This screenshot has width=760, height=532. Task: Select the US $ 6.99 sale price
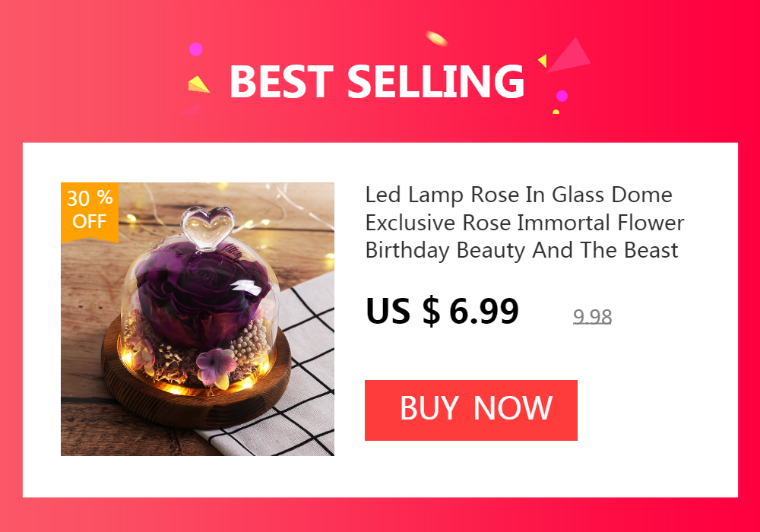(442, 311)
